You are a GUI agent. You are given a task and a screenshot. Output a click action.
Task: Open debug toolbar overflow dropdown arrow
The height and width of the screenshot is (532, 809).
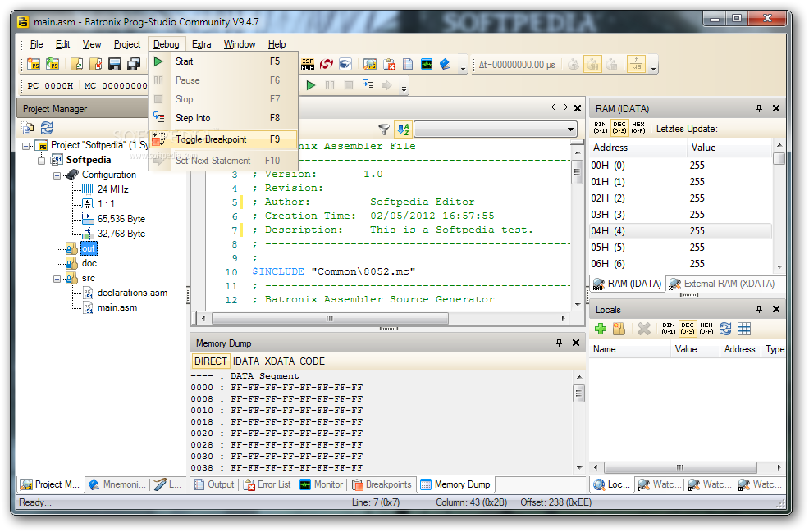pos(404,89)
